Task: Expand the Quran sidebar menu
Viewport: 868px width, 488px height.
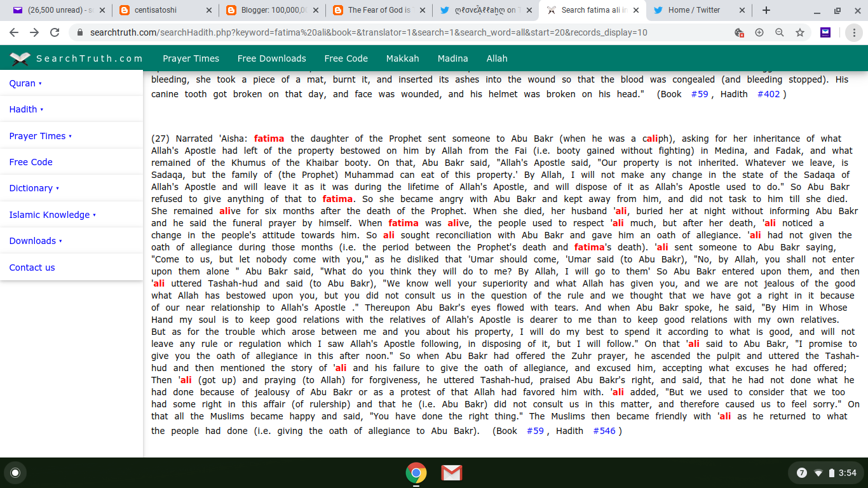Action: click(25, 83)
